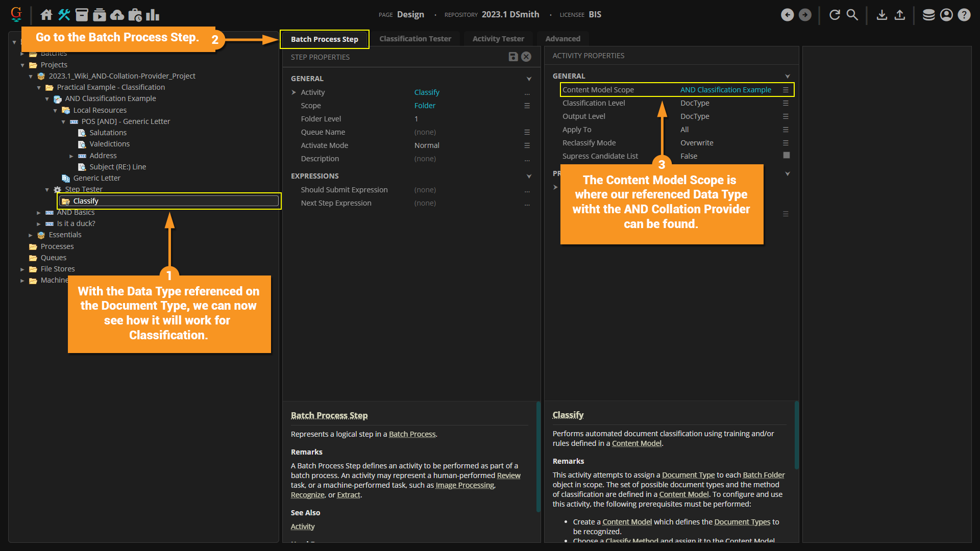Open the Image Processing help link

(x=464, y=485)
